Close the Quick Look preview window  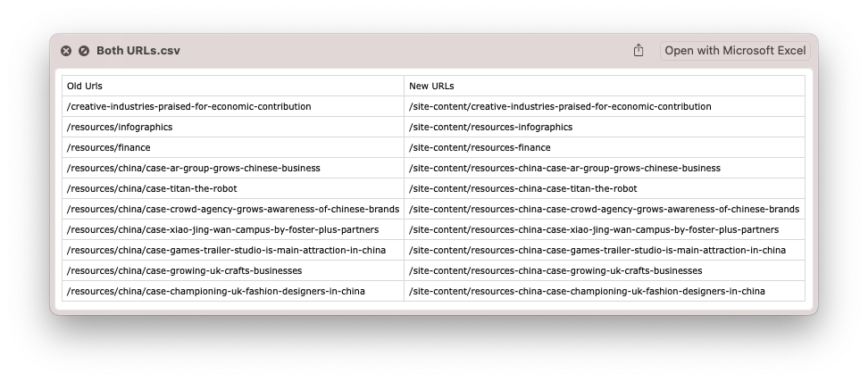tap(66, 51)
